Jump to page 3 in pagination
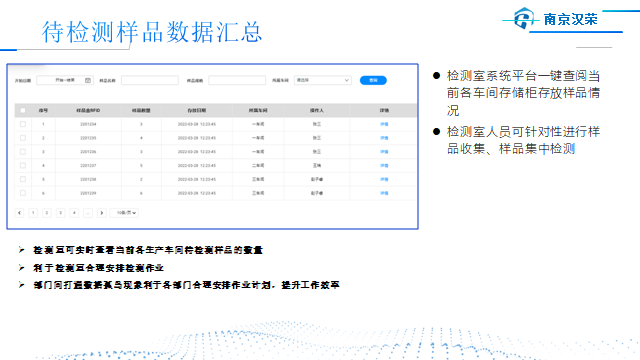The height and width of the screenshot is (360, 640). point(60,213)
